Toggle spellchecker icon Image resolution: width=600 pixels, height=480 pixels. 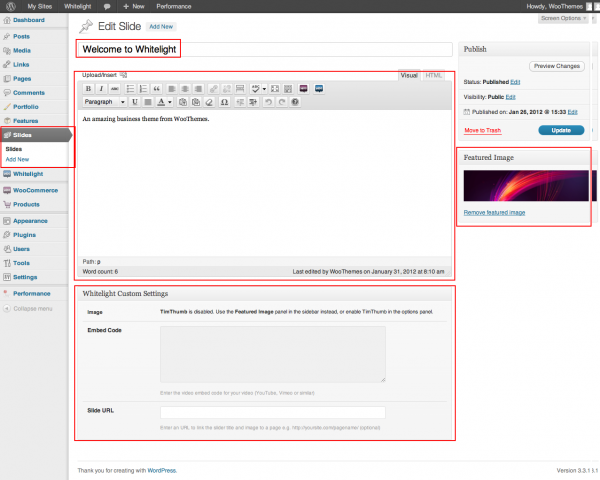pos(255,89)
